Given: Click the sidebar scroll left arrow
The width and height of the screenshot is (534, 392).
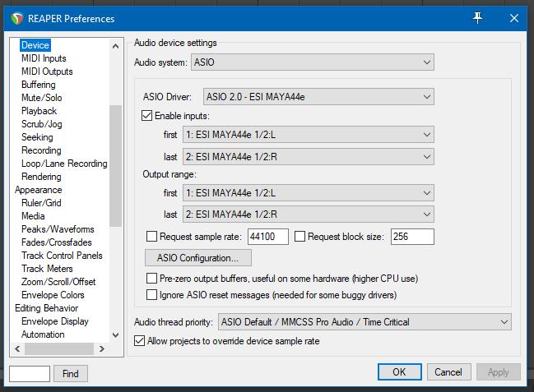Looking at the screenshot, I should coord(17,348).
